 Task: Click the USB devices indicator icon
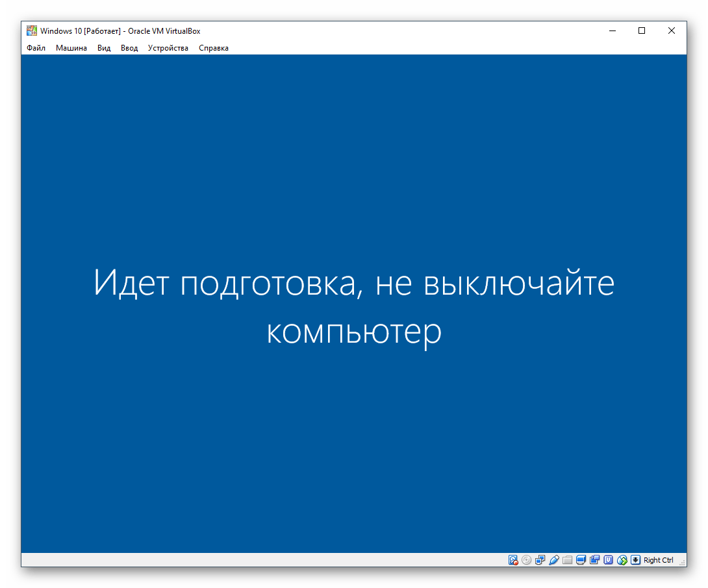point(553,560)
